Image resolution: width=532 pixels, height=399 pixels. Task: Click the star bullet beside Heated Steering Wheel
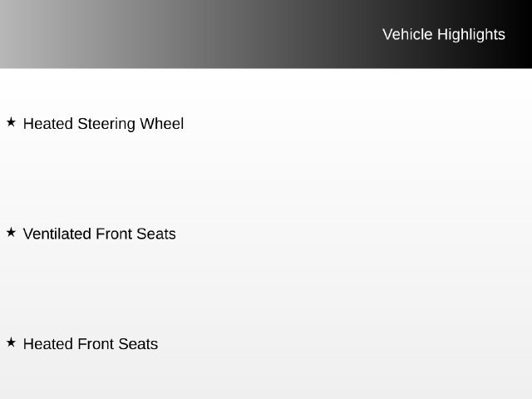click(x=11, y=122)
